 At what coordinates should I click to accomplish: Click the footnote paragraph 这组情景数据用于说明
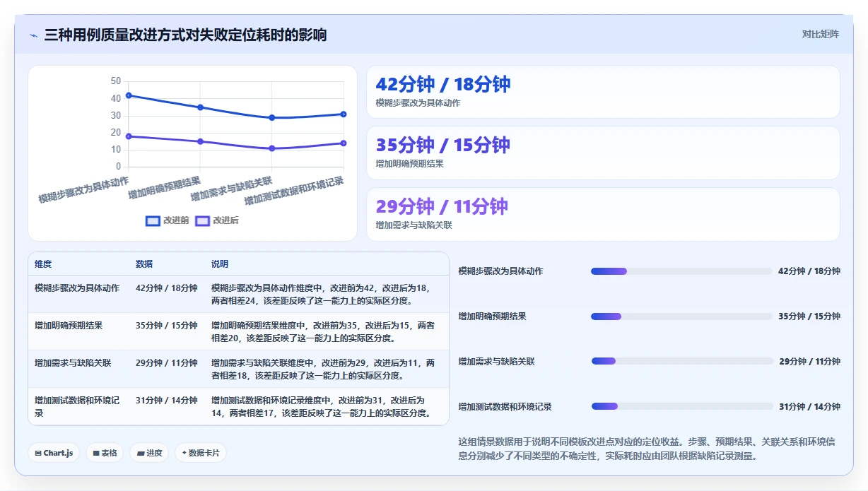(x=647, y=449)
